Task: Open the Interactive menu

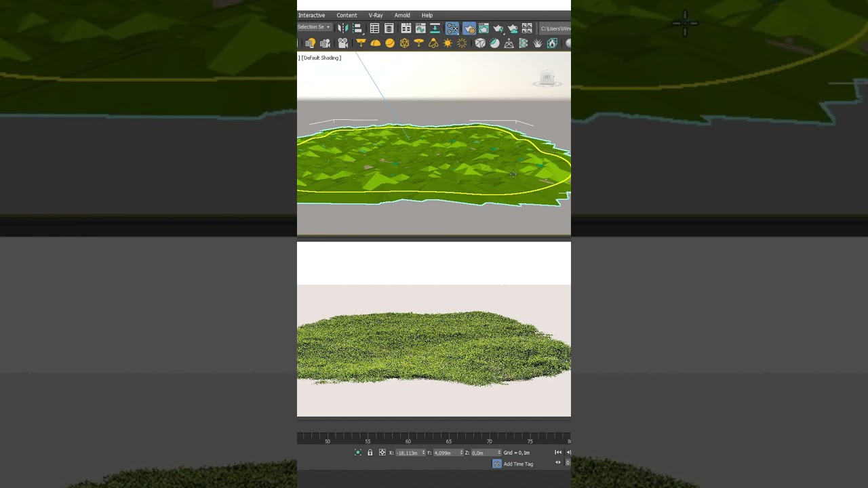Action: (311, 15)
